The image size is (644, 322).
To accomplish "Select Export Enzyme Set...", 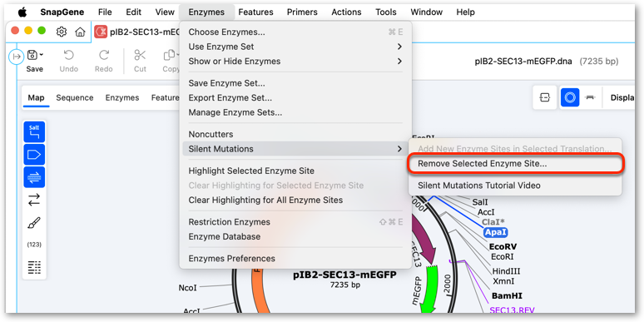I will click(295, 97).
